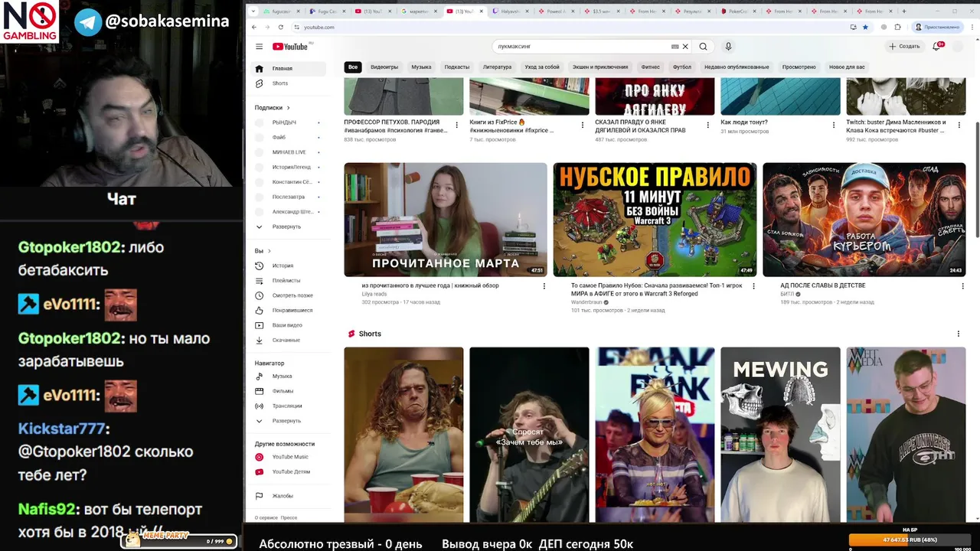
Task: Select the Видеоигры filter chip
Action: coord(384,67)
